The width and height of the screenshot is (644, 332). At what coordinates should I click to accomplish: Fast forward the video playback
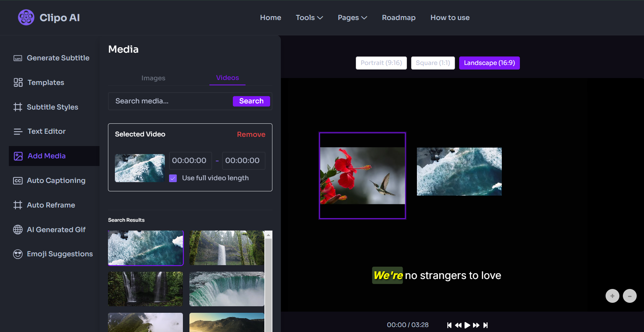(476, 325)
